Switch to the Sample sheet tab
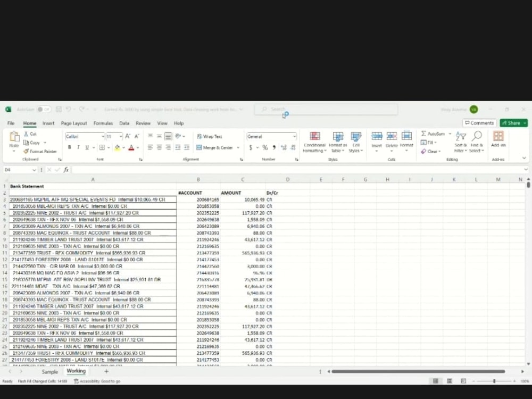This screenshot has height=399, width=532. click(50, 372)
